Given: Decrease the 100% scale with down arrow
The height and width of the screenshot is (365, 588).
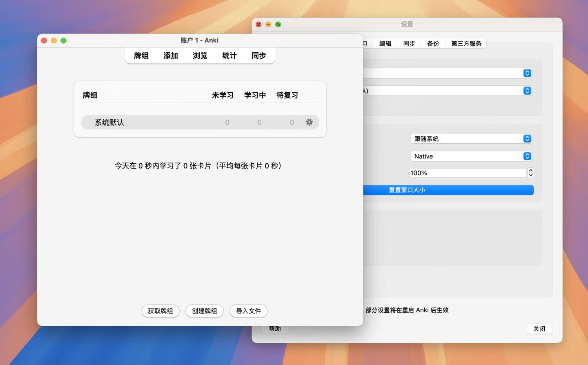Looking at the screenshot, I should (530, 175).
